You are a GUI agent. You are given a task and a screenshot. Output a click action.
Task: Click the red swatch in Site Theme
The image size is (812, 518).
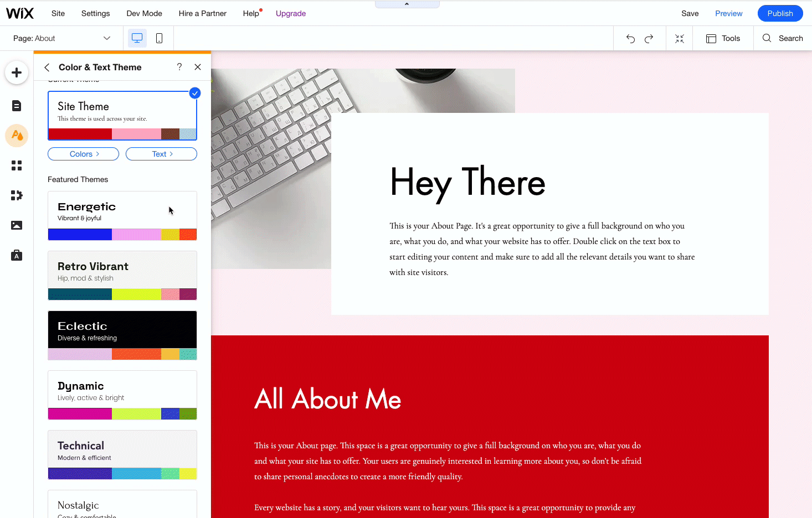point(80,134)
